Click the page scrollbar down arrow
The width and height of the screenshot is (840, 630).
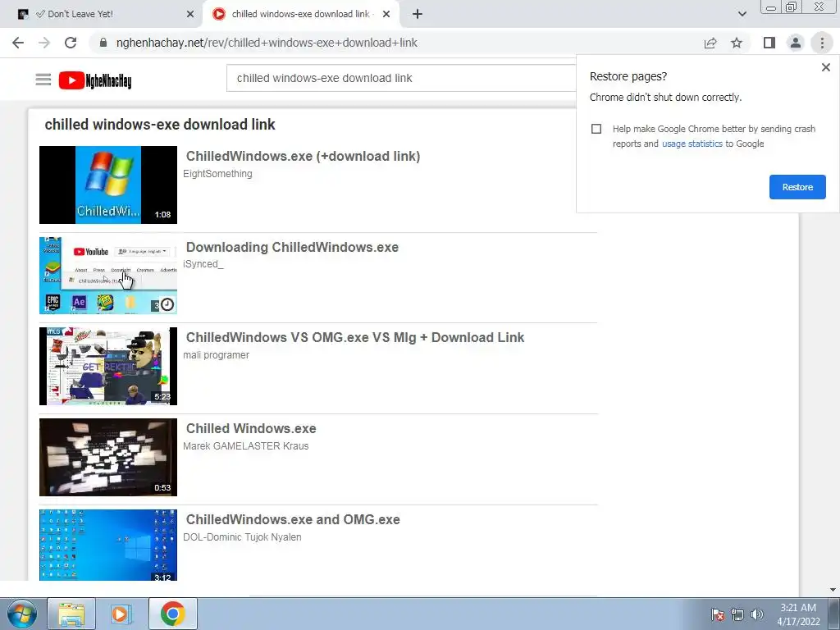[833, 590]
